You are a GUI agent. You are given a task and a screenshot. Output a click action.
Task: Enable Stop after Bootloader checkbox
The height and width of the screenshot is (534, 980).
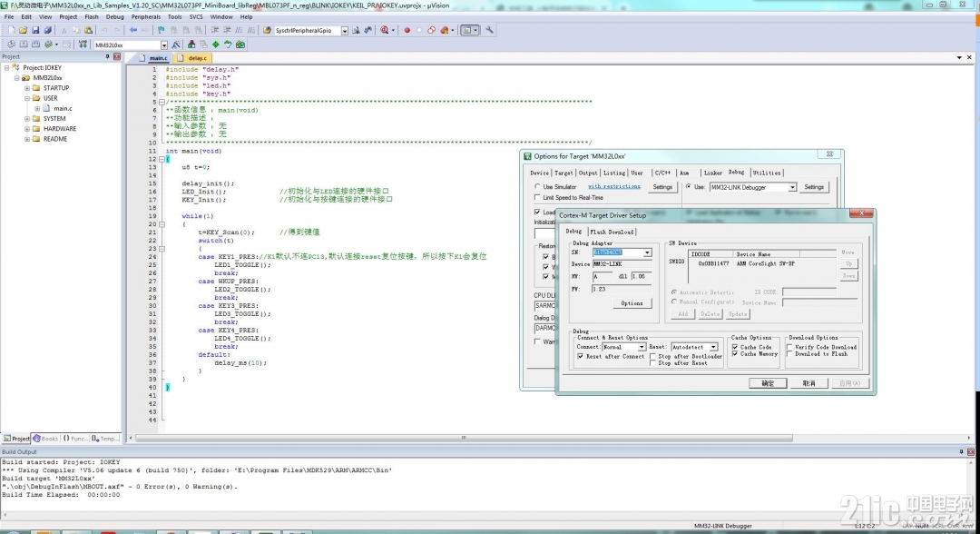(652, 356)
